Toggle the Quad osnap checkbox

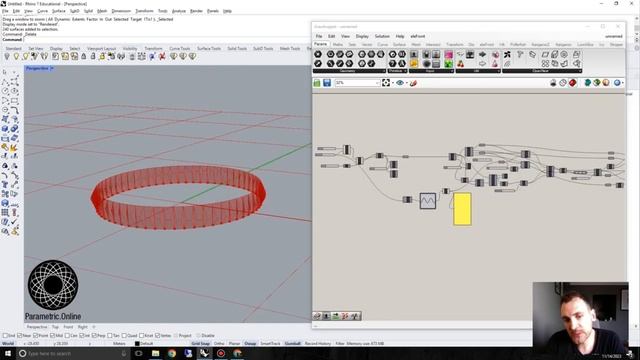[124, 336]
